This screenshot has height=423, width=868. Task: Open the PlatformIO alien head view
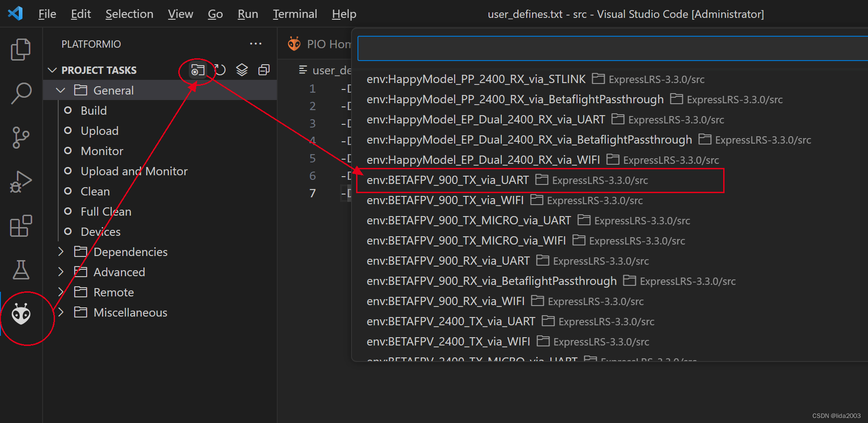tap(21, 314)
